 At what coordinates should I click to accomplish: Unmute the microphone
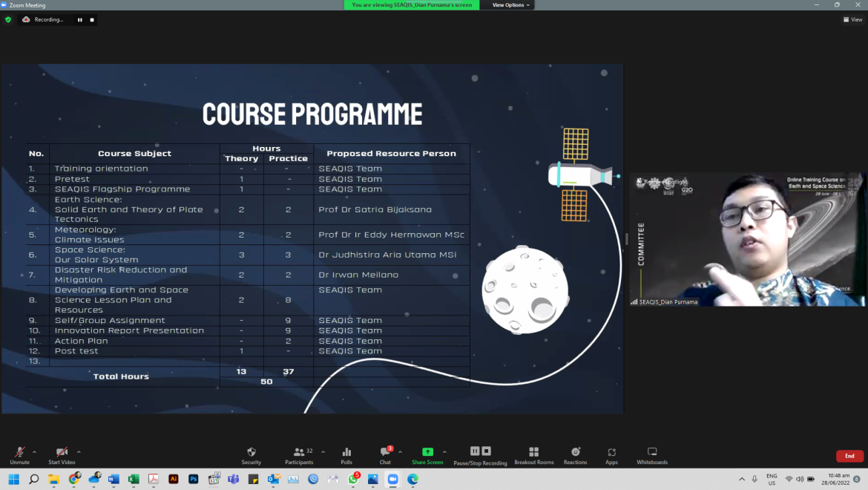[x=19, y=454]
